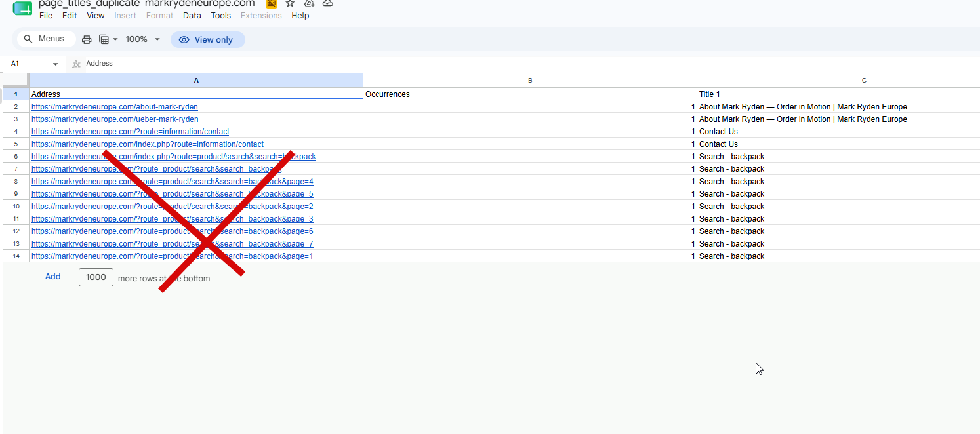980x434 pixels.
Task: Open the View menu
Action: tap(96, 16)
